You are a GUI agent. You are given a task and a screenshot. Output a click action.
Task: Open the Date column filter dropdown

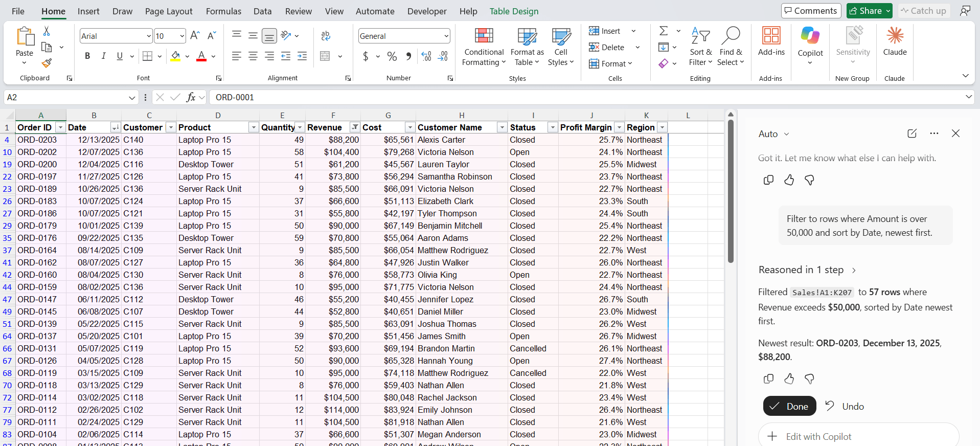point(116,127)
